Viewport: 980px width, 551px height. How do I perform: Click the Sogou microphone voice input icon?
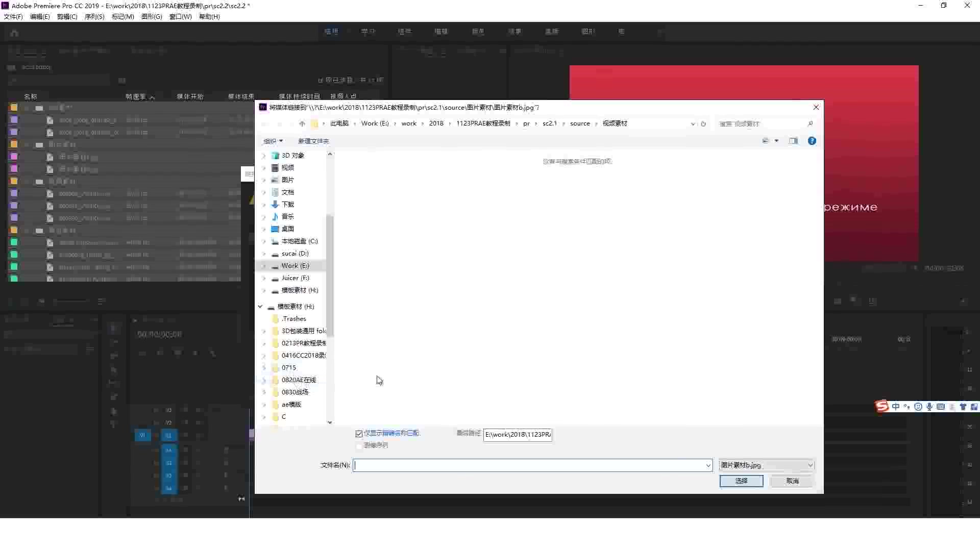pyautogui.click(x=929, y=407)
